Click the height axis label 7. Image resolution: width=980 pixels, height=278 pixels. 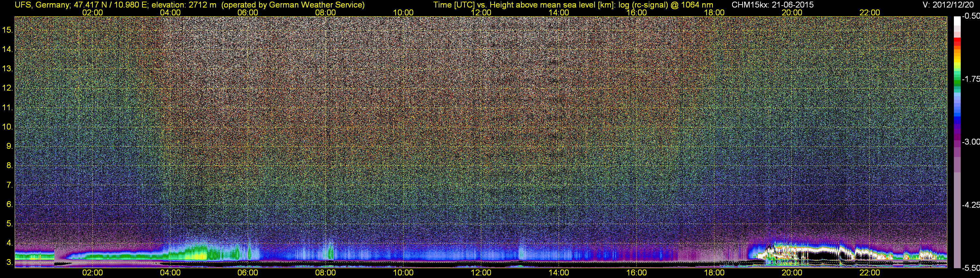[9, 185]
